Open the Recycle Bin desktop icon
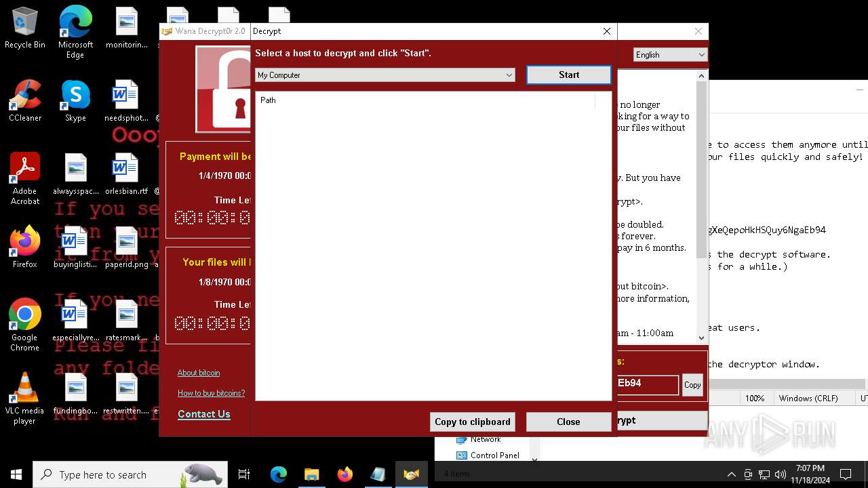Screen dimensions: 868x488 [x=25, y=28]
